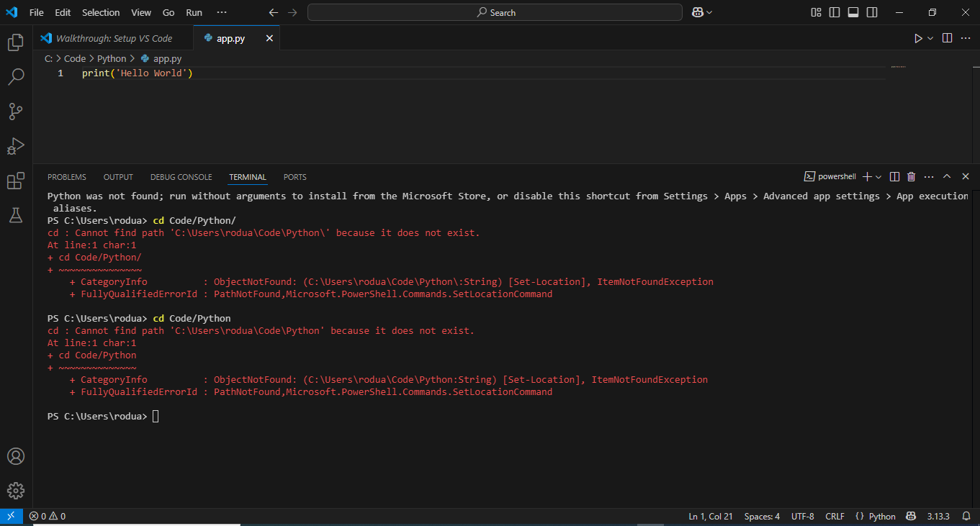
Task: Close the app.py editor tab
Action: click(269, 38)
